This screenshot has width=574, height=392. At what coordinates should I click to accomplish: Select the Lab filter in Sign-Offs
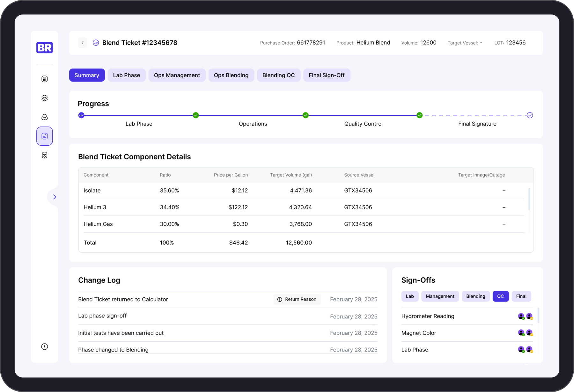[x=410, y=296]
